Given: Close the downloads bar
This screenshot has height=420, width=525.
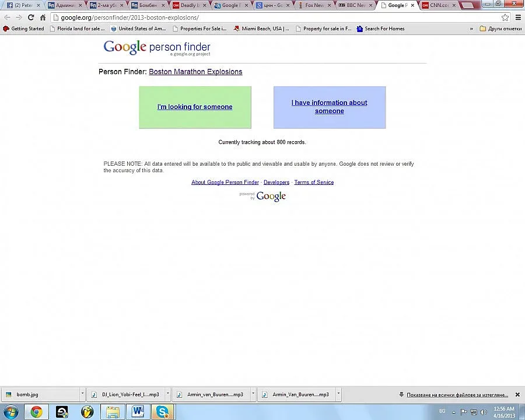Looking at the screenshot, I should tap(517, 394).
